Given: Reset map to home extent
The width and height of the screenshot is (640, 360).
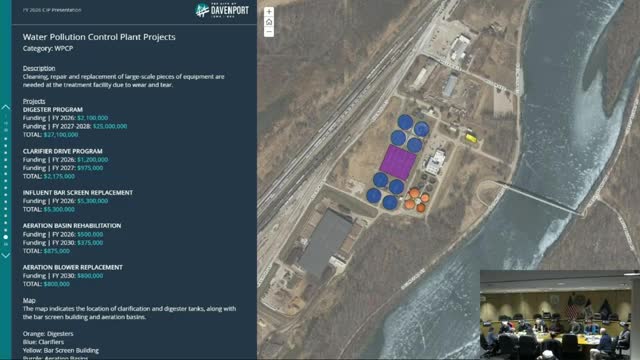Looking at the screenshot, I should [x=269, y=22].
